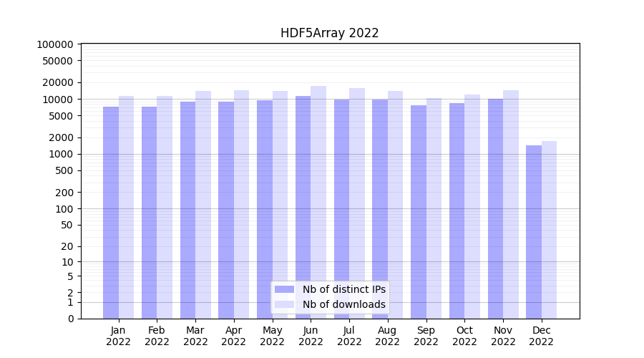The image size is (644, 358).
Task: Click the Jan 2022 distinct IPs bar
Action: pos(111,215)
